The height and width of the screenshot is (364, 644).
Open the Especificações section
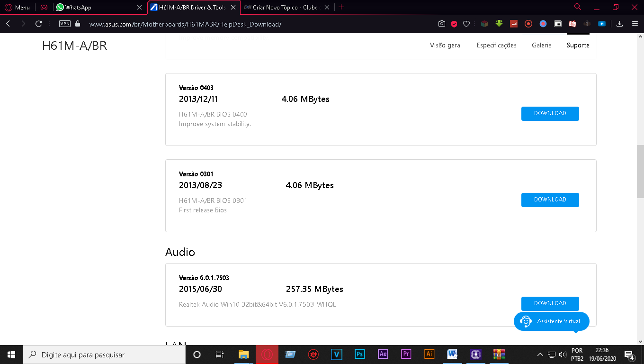coord(496,45)
